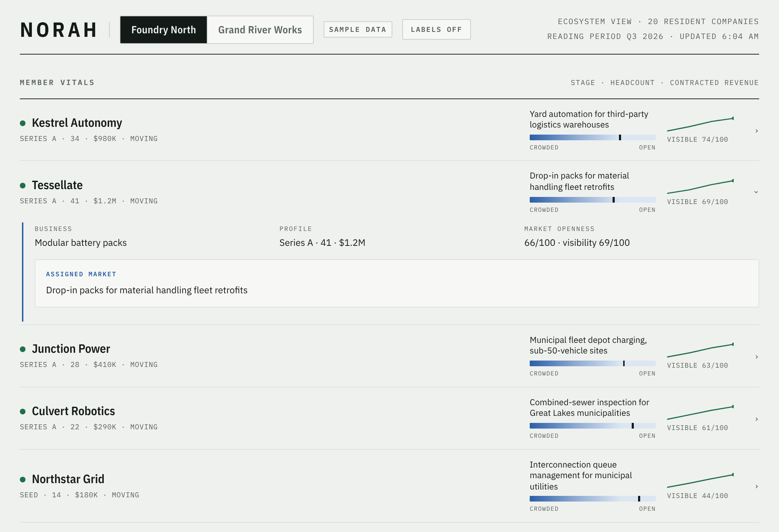779x532 pixels.
Task: Expand the Kestrel Autonomy row chevron
Action: 756,131
